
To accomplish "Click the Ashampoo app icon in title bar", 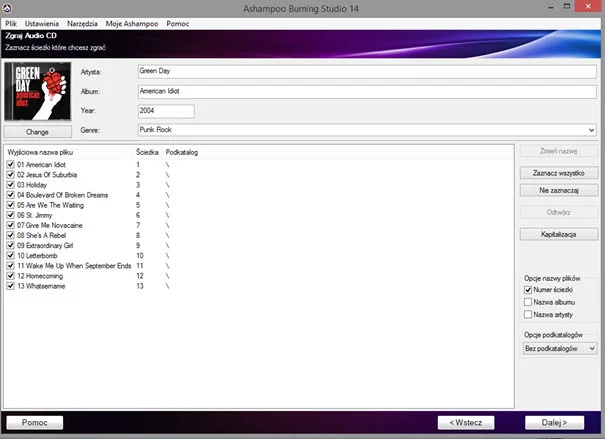I will click(9, 7).
